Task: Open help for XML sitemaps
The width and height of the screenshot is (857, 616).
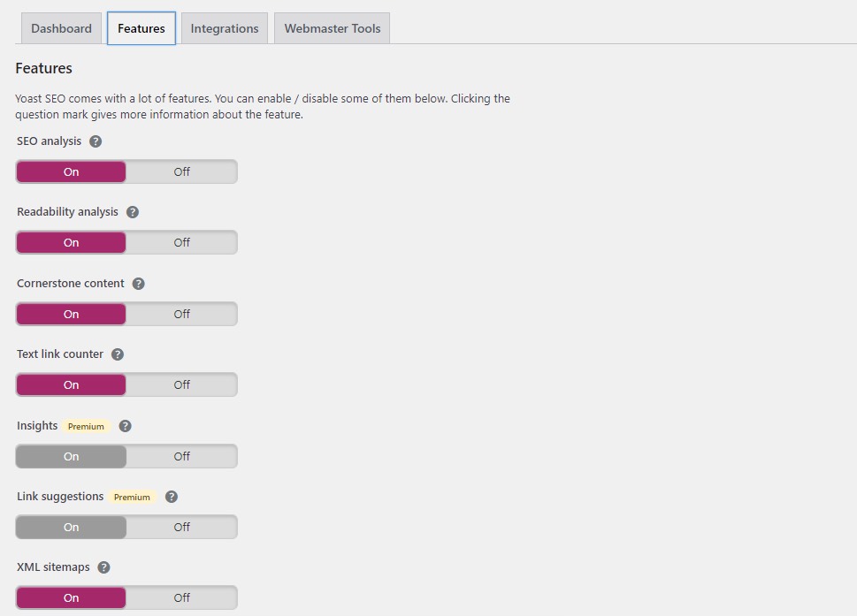Action: pyautogui.click(x=103, y=567)
